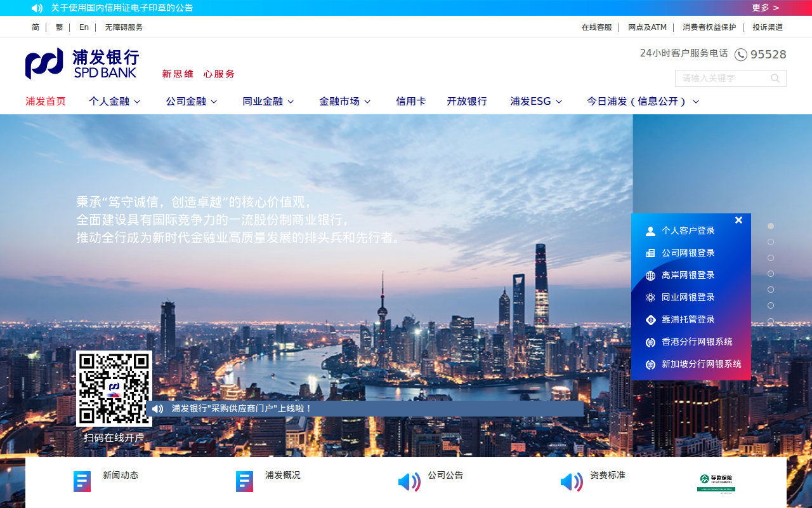Click the offshore banking globe icon

[650, 276]
